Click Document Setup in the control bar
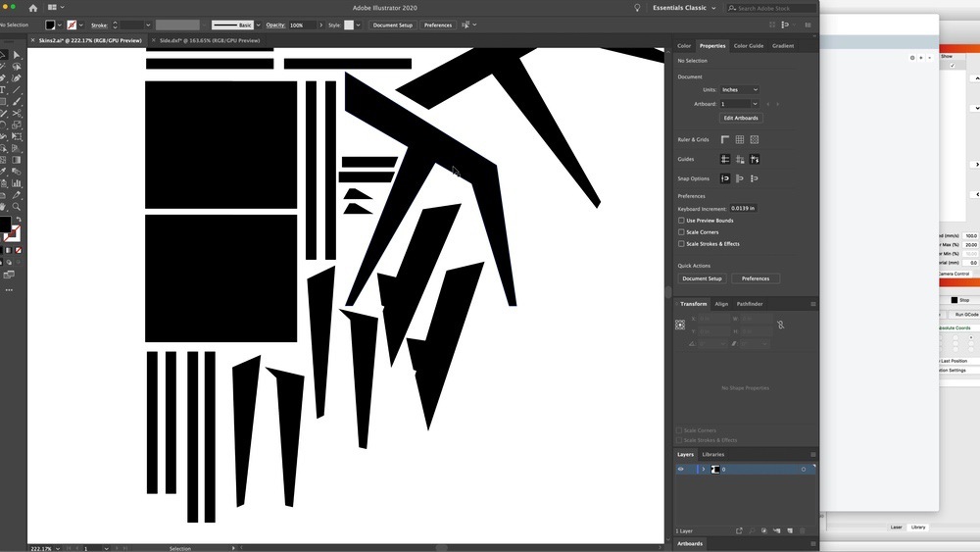 393,25
